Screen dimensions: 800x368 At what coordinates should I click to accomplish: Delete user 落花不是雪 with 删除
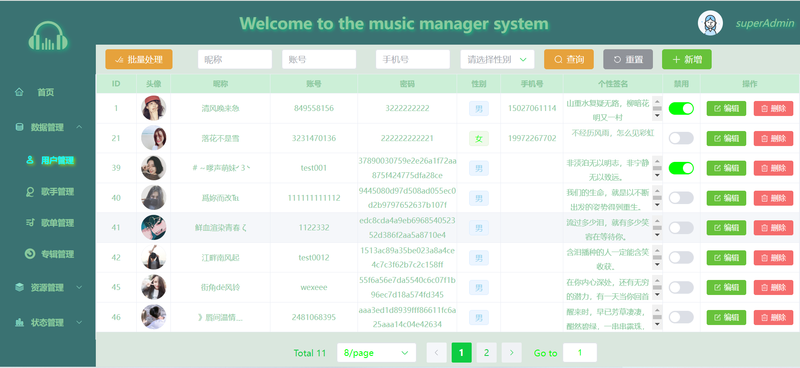coord(773,138)
